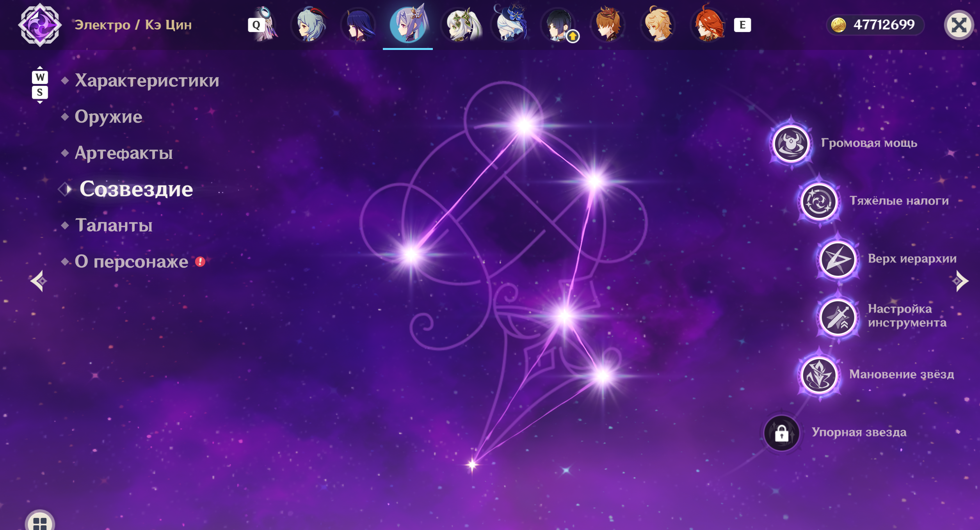This screenshot has width=980, height=530.
Task: Click the right arrow to view next character
Action: click(x=960, y=281)
